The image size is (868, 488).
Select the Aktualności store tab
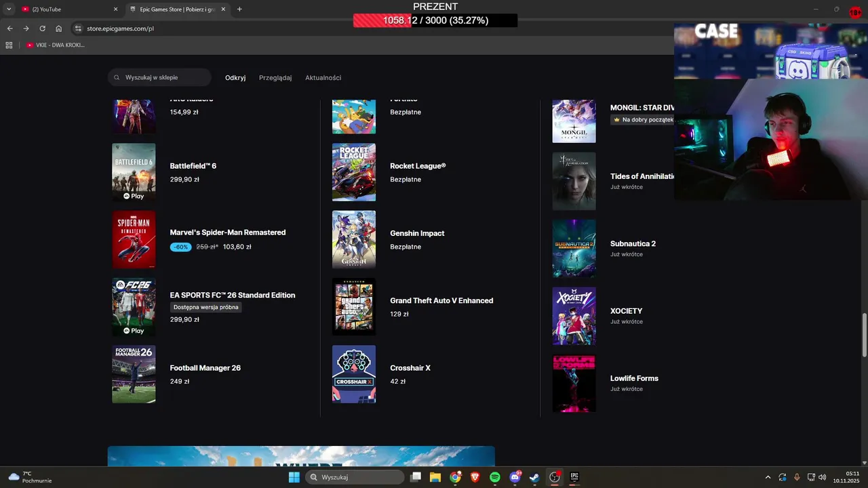point(323,78)
